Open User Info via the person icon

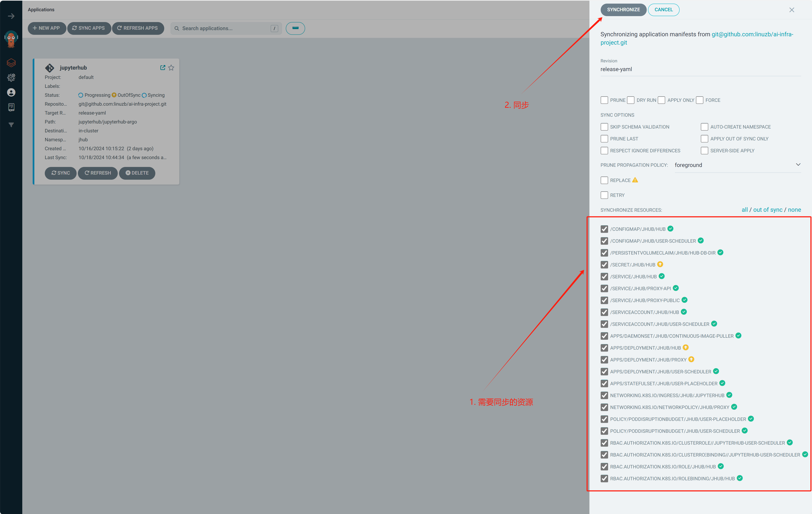(x=11, y=92)
